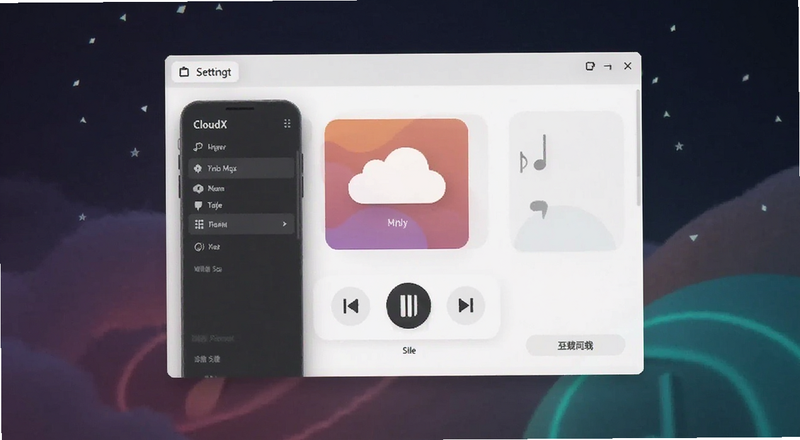Image resolution: width=800 pixels, height=440 pixels.
Task: Click the chat bubble icon beside Tafe
Action: (198, 205)
